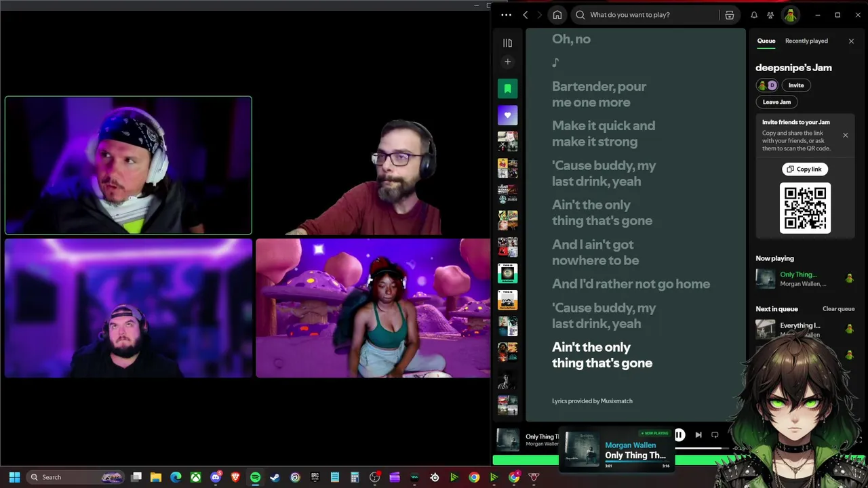This screenshot has height=488, width=868.
Task: Expand Your Library sidebar
Action: (x=507, y=43)
